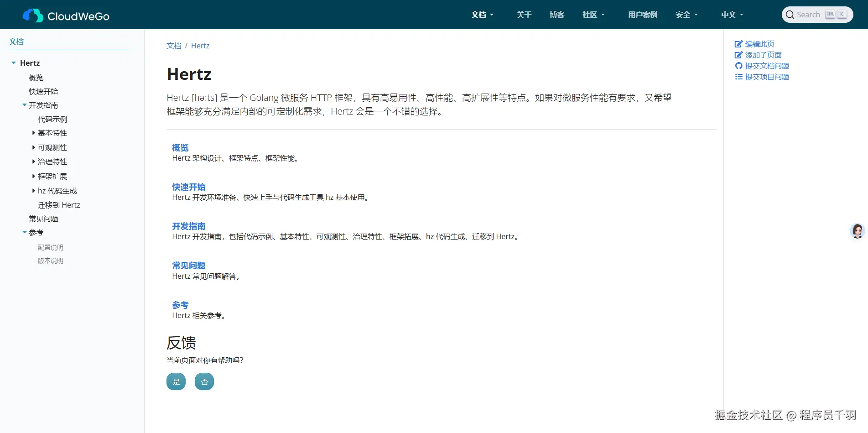Collapse the Hertz tree section

tap(14, 63)
